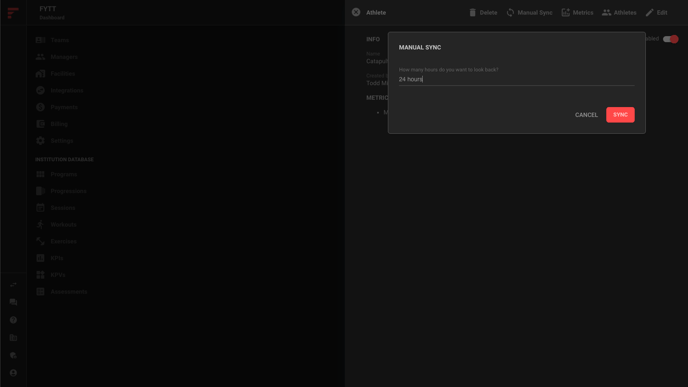Click the user account icon in left rail

(x=13, y=373)
